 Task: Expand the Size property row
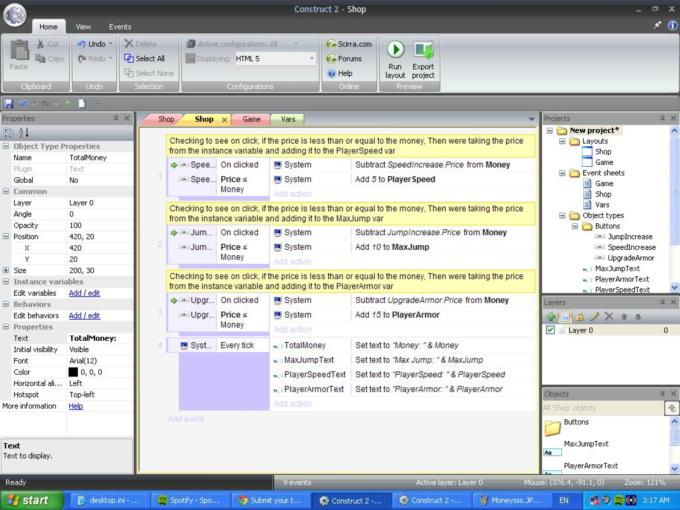pos(6,270)
